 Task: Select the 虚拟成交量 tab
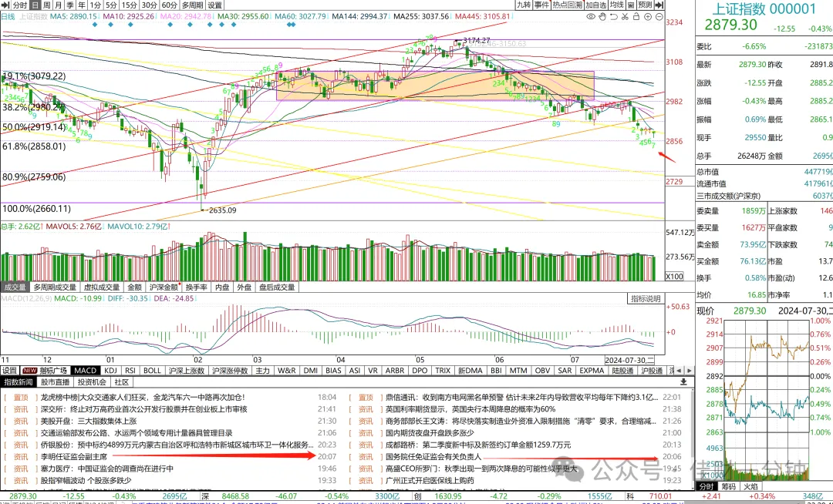[102, 287]
